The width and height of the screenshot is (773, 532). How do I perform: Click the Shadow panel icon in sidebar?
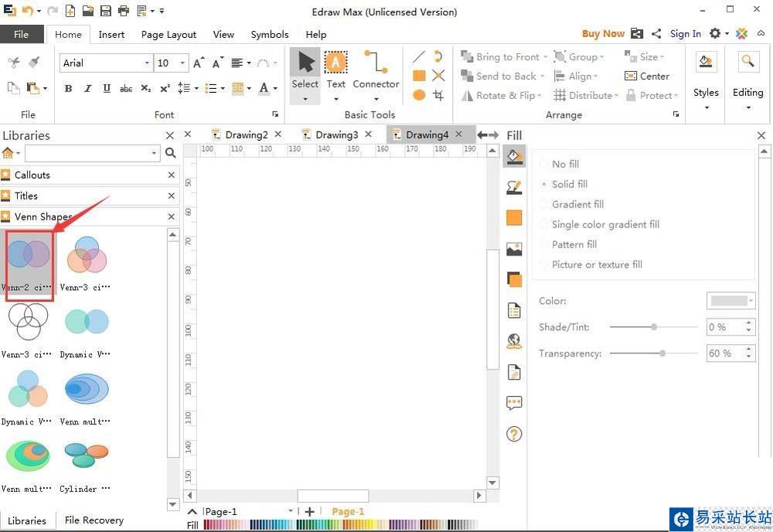coord(514,279)
